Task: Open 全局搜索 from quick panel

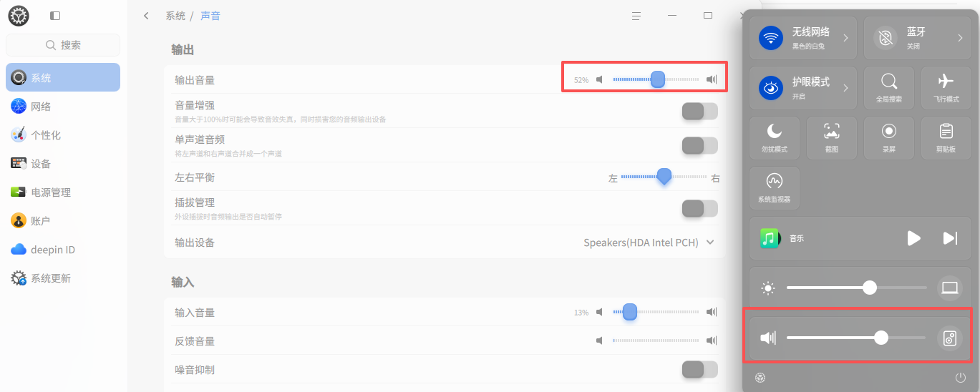Action: point(889,88)
